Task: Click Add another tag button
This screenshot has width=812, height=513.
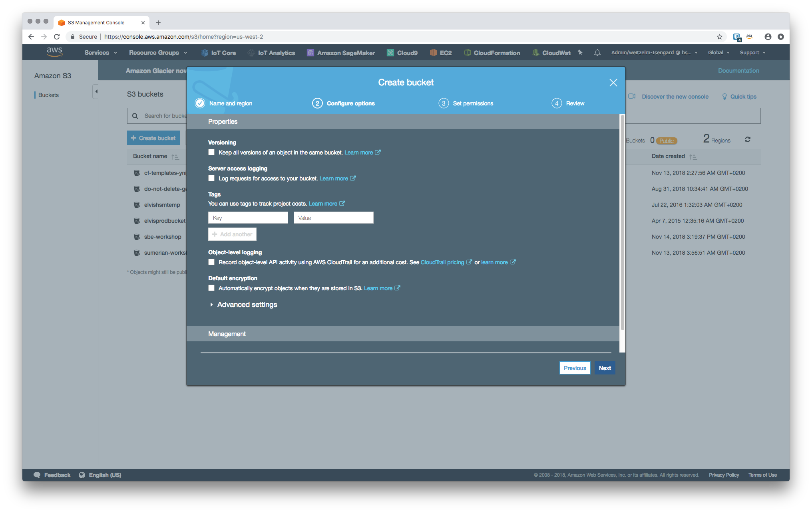Action: pyautogui.click(x=232, y=234)
